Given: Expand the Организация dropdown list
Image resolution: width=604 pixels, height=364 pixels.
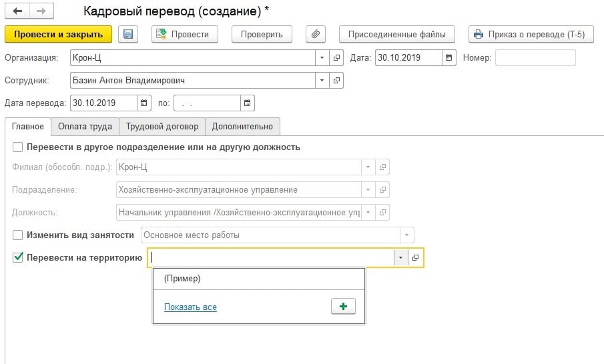Looking at the screenshot, I should (323, 58).
